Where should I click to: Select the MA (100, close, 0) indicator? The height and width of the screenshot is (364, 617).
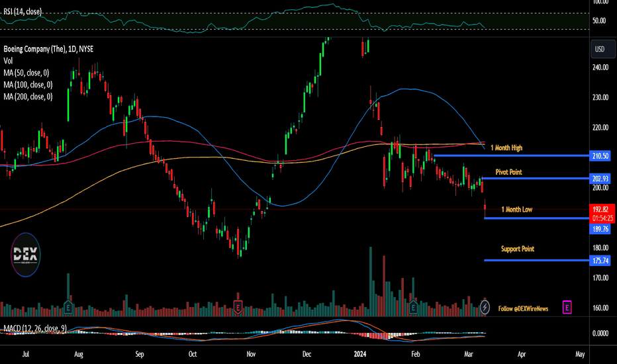pyautogui.click(x=28, y=85)
